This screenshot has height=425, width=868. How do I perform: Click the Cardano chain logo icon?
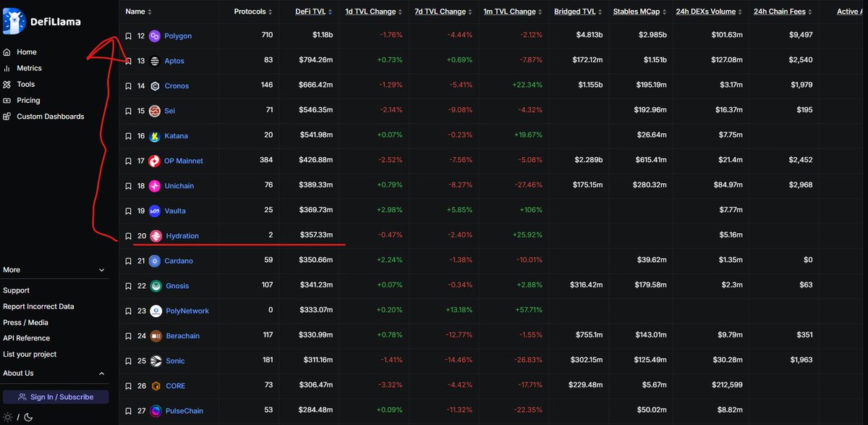tap(154, 261)
